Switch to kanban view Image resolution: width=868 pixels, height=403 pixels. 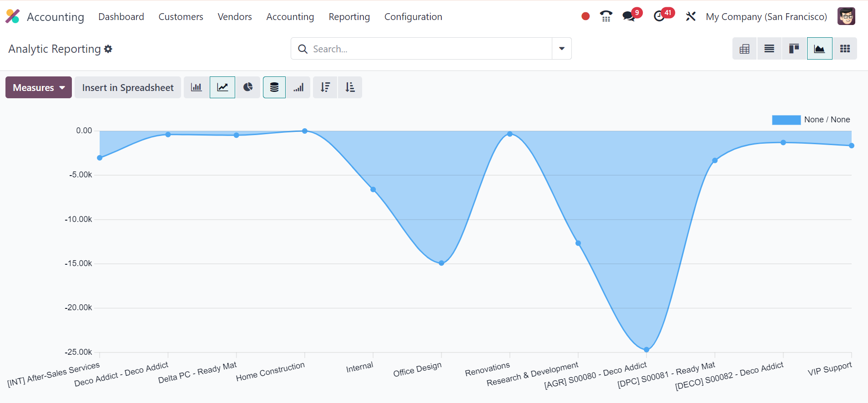click(x=794, y=49)
